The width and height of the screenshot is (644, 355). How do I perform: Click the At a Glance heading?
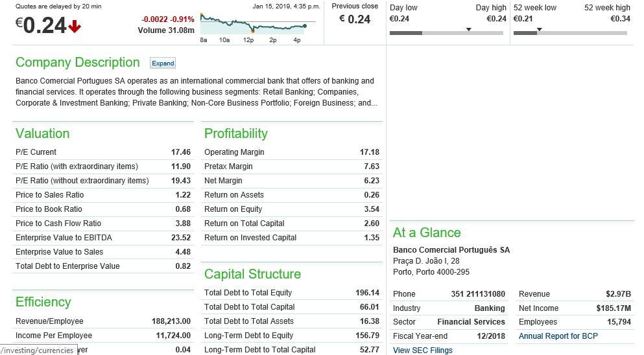[427, 233]
